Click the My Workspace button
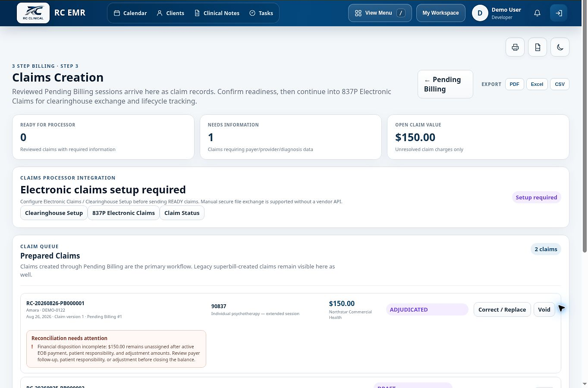This screenshot has height=388, width=588. 440,13
